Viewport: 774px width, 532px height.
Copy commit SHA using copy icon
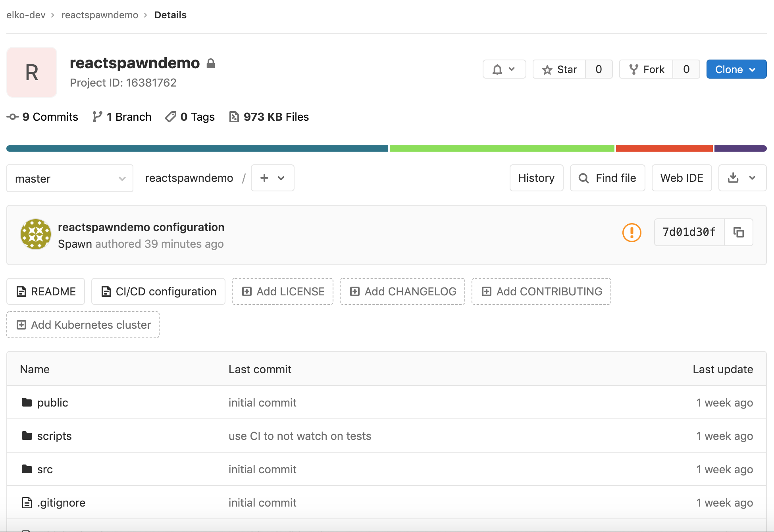click(738, 232)
